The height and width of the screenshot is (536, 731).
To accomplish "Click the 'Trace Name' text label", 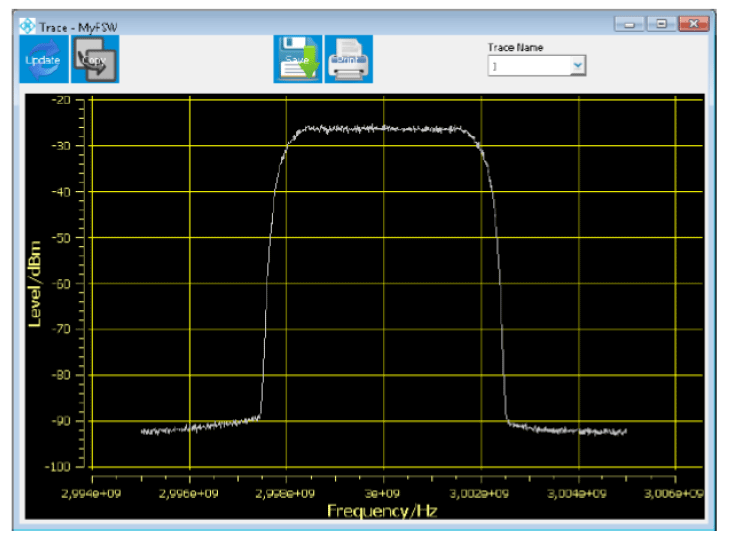I will coord(514,48).
